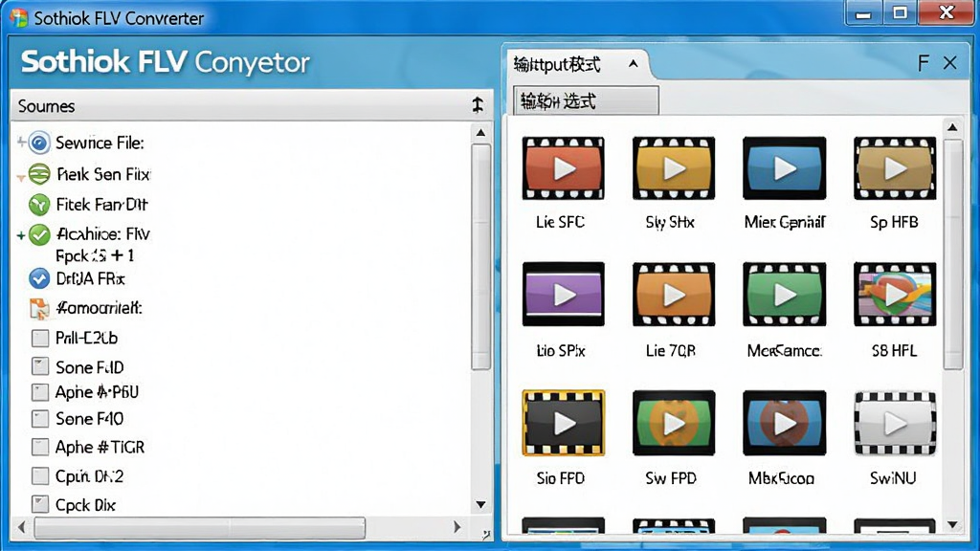
Task: Click the Fomocrriatt document icon
Action: [39, 308]
